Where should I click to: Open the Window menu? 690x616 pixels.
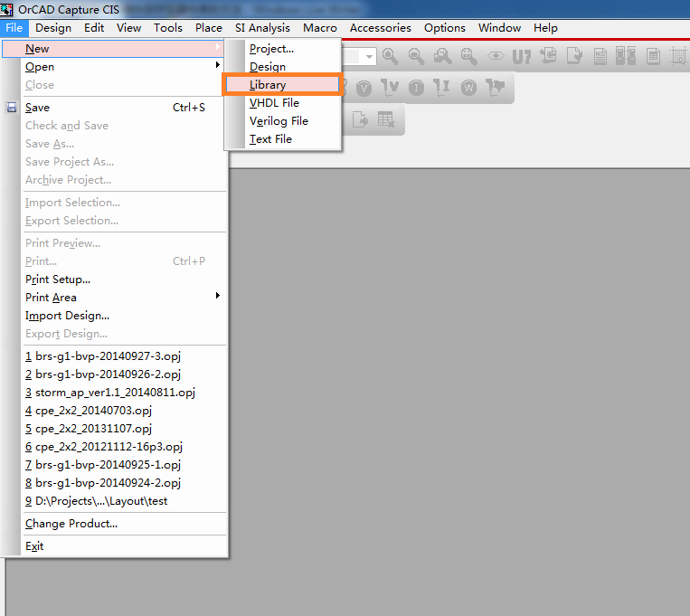499,28
